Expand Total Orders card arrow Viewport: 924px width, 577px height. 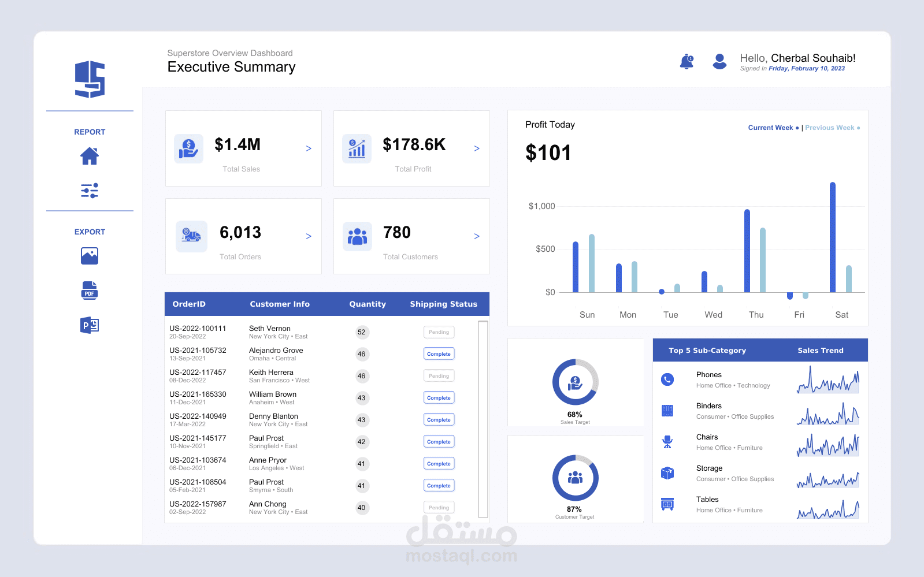(309, 236)
